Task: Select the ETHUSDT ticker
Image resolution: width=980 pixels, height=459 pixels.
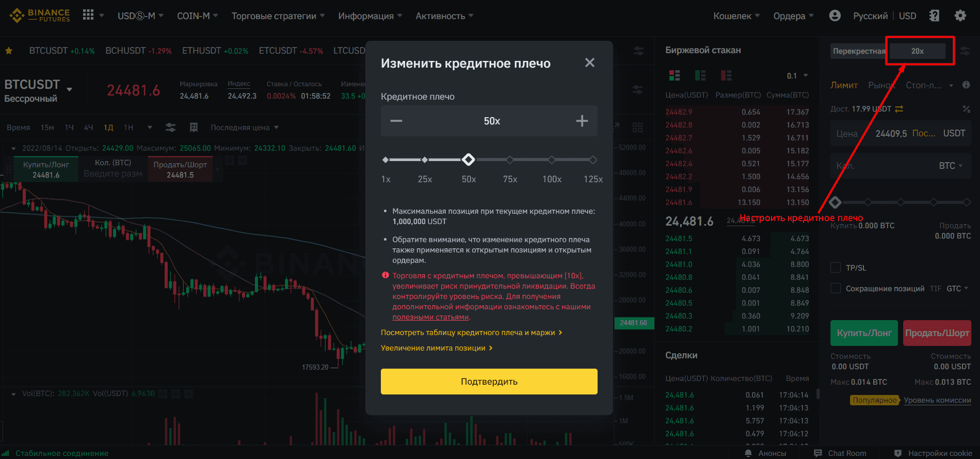Action: pos(215,51)
